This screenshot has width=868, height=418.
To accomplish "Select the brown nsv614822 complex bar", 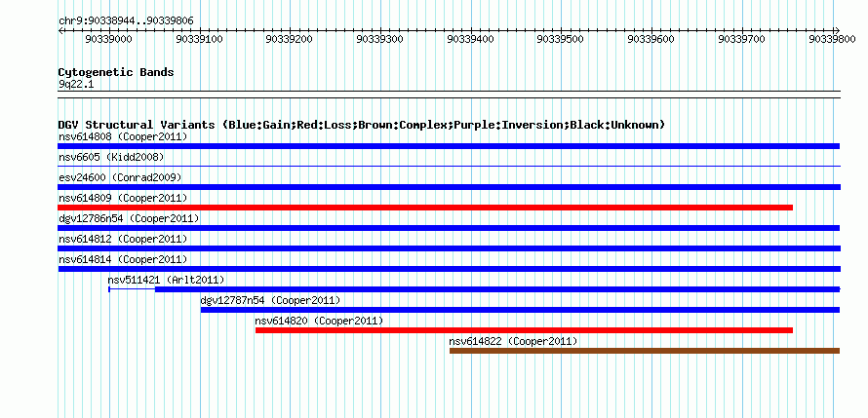I will (645, 351).
